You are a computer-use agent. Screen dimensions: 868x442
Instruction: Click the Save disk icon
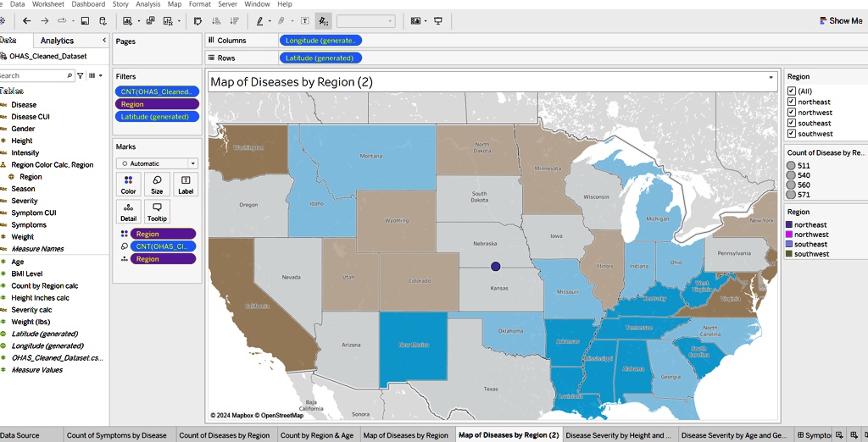point(85,21)
